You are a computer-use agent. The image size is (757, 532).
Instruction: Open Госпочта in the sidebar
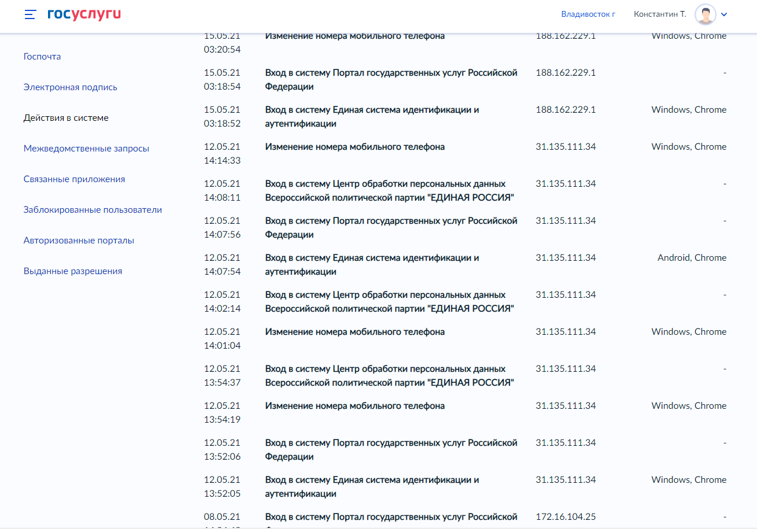[x=42, y=57]
